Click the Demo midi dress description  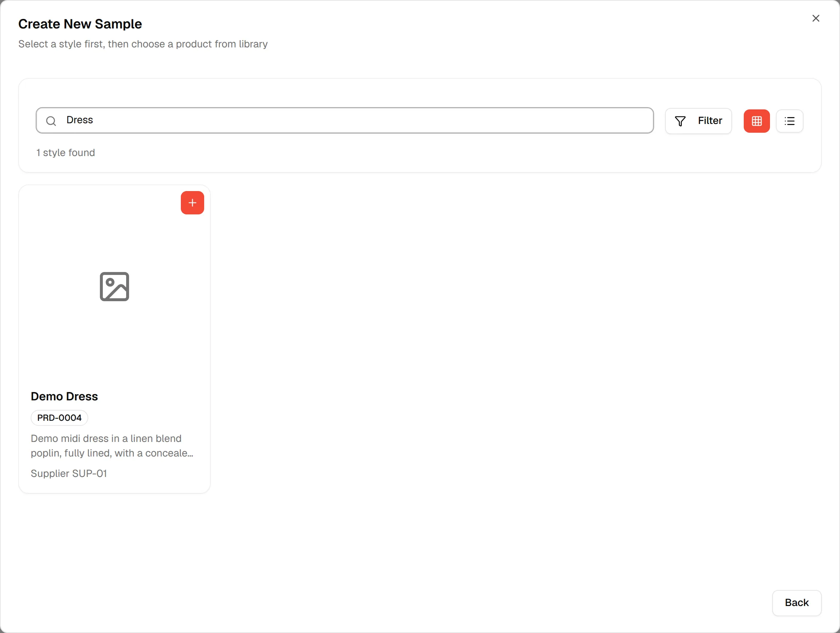point(112,446)
